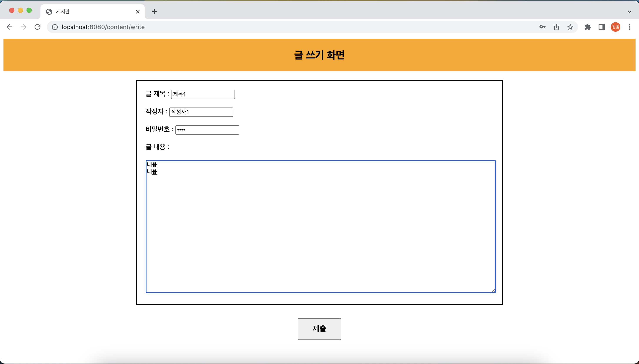Bookmark this page with star icon

point(570,27)
